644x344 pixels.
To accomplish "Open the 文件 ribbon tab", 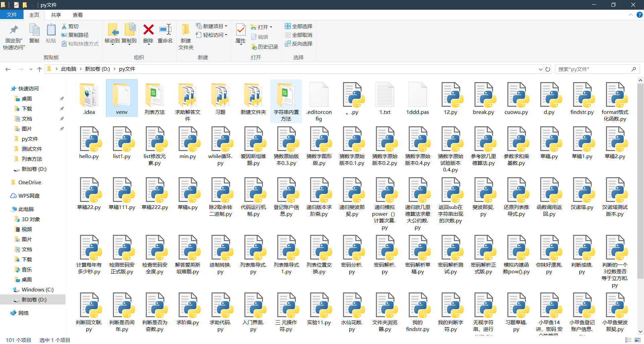I will coord(12,15).
